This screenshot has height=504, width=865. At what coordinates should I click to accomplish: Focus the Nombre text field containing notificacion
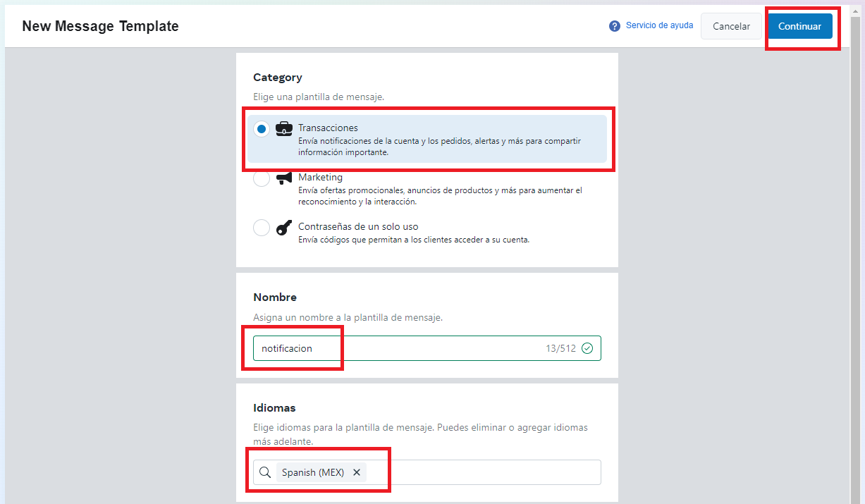pyautogui.click(x=395, y=348)
